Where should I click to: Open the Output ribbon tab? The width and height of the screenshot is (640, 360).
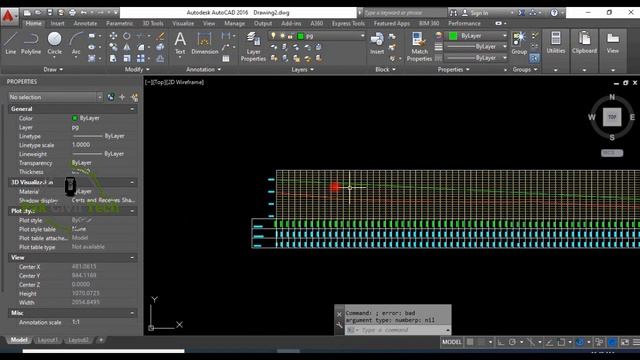coord(263,23)
